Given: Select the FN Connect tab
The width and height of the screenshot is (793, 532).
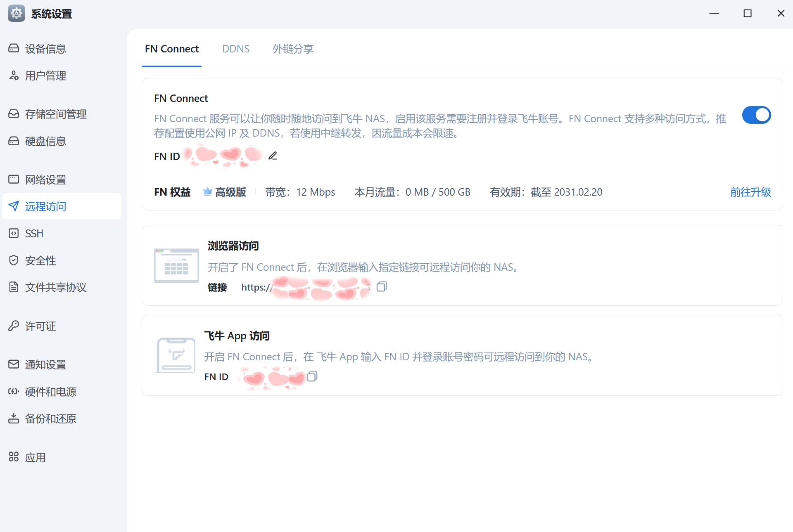Looking at the screenshot, I should pyautogui.click(x=171, y=49).
